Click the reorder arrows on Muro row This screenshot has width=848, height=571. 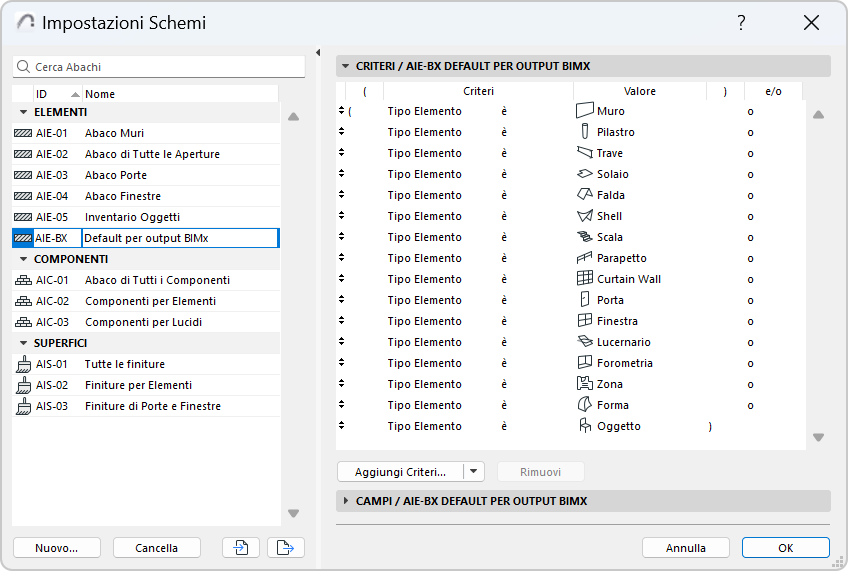coord(341,110)
